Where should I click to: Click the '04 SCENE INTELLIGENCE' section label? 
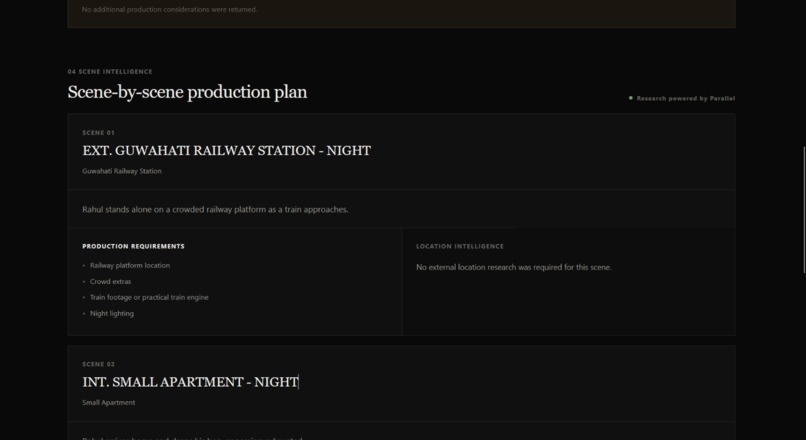(110, 71)
